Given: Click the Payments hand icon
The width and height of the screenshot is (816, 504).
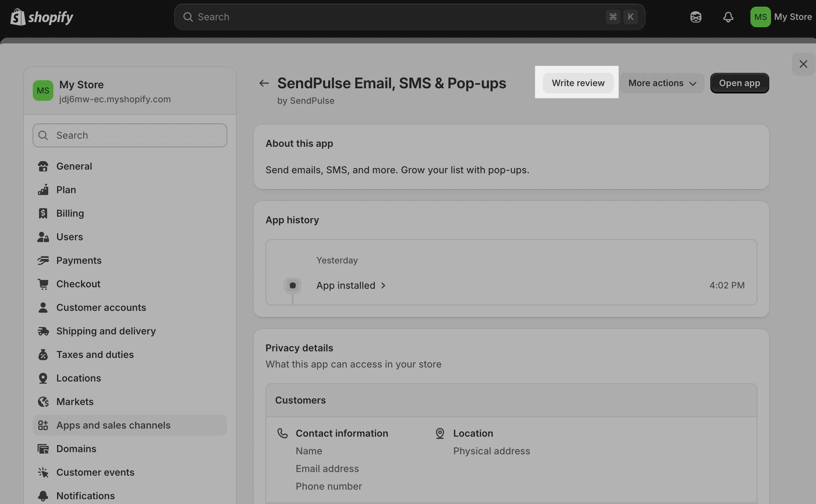Looking at the screenshot, I should point(43,260).
